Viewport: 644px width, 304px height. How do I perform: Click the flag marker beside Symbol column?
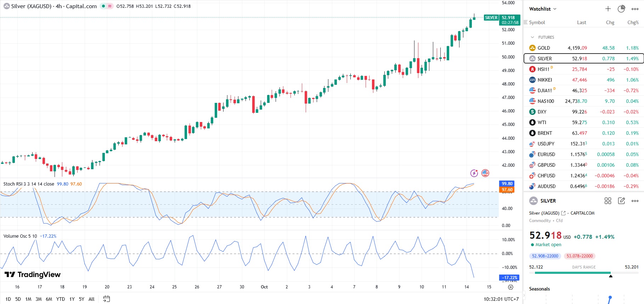click(x=526, y=22)
